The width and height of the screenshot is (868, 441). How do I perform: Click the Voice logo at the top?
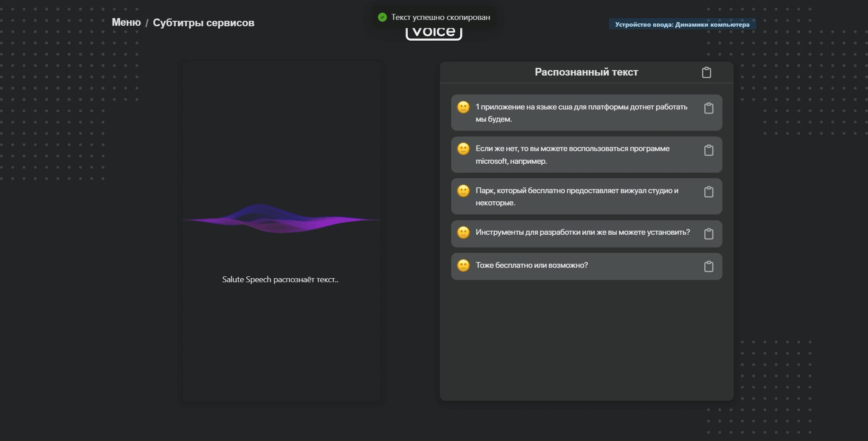(x=434, y=33)
